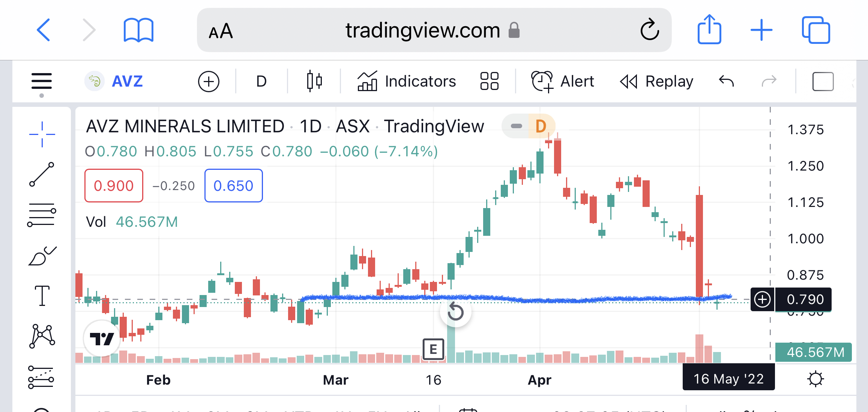Open chart settings gear on time axis

click(815, 379)
